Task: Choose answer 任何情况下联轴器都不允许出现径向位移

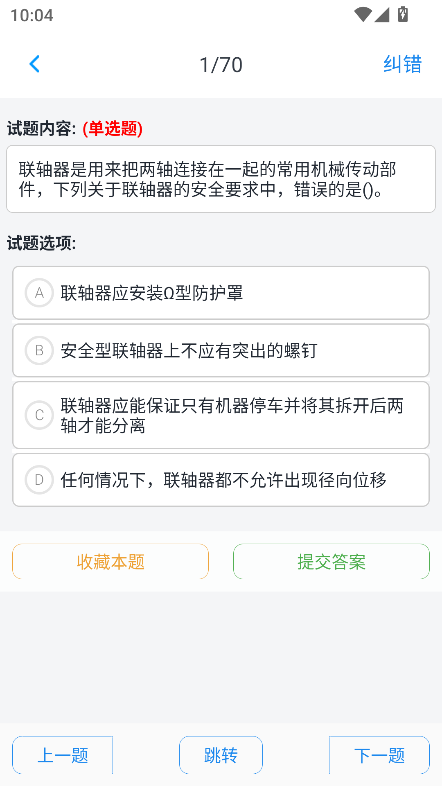Action: [224, 480]
